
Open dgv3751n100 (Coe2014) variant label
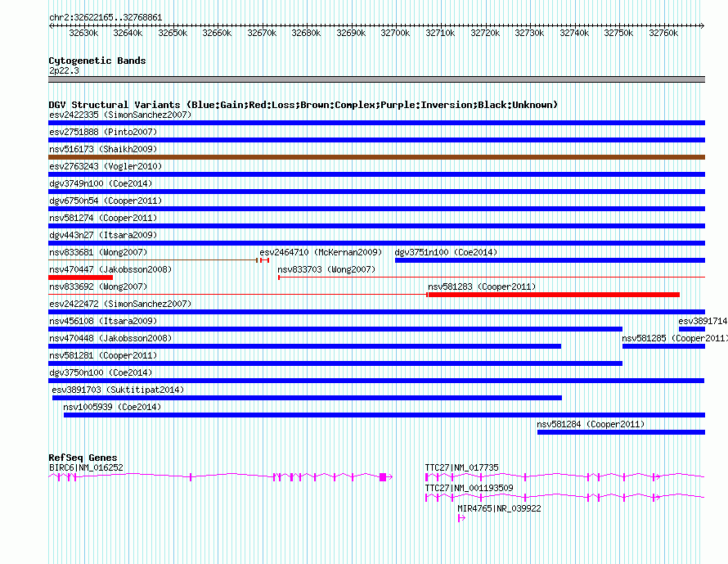tap(446, 252)
